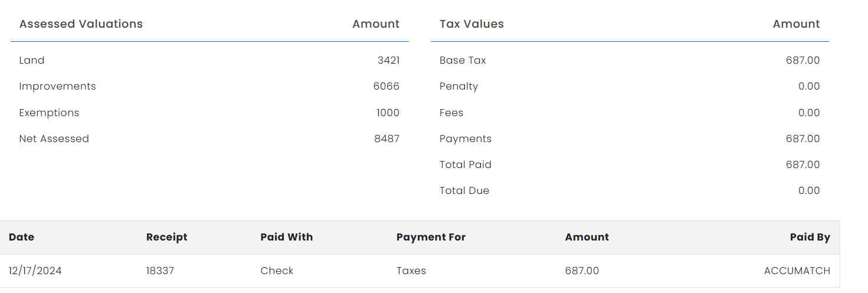Select receipt number 18337
This screenshot has width=868, height=293.
coord(160,271)
